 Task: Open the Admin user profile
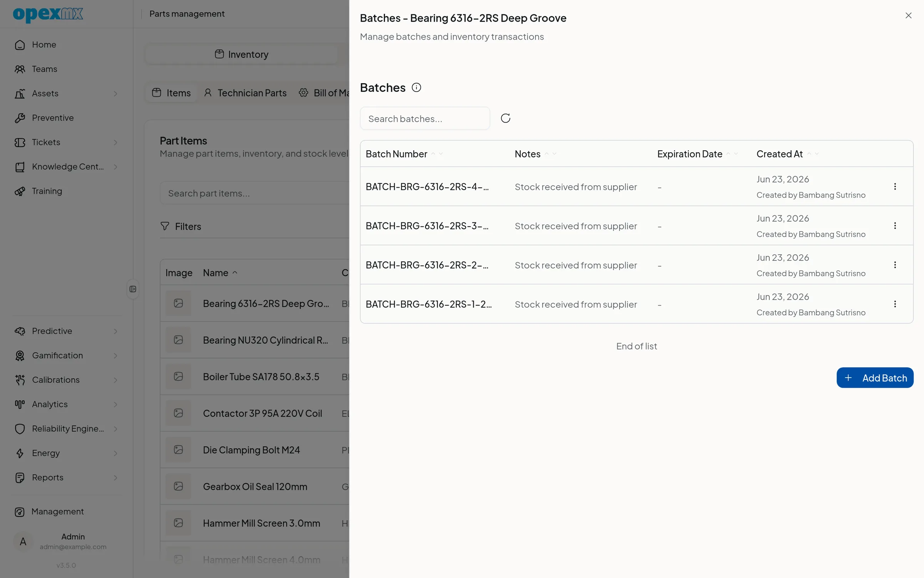click(x=66, y=541)
